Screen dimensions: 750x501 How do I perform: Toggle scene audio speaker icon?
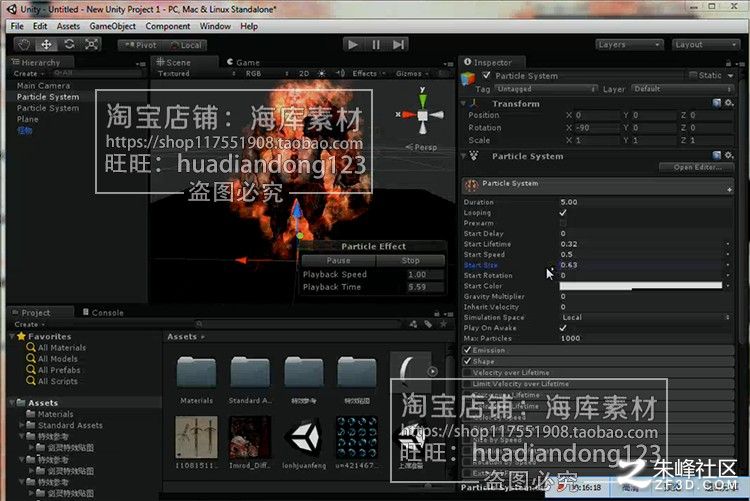tap(340, 73)
